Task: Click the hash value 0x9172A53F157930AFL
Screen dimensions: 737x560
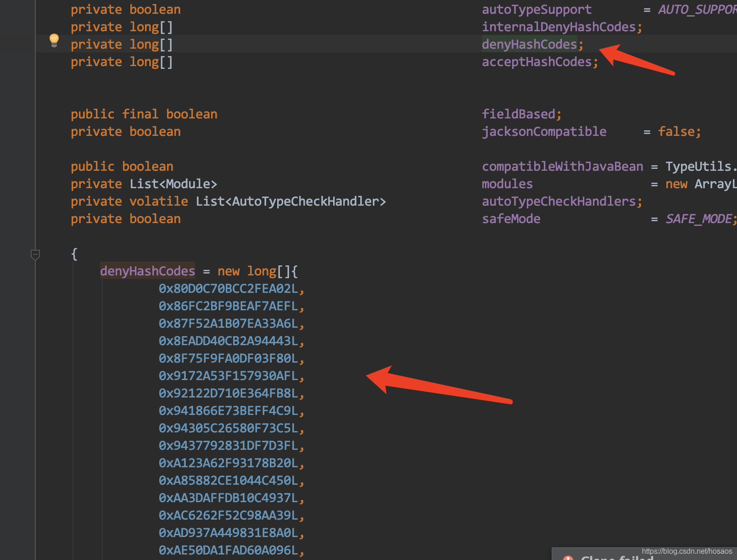Action: point(229,376)
